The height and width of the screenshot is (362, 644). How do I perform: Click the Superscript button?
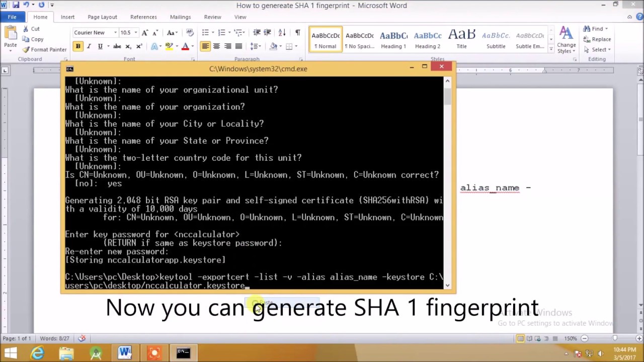click(139, 46)
